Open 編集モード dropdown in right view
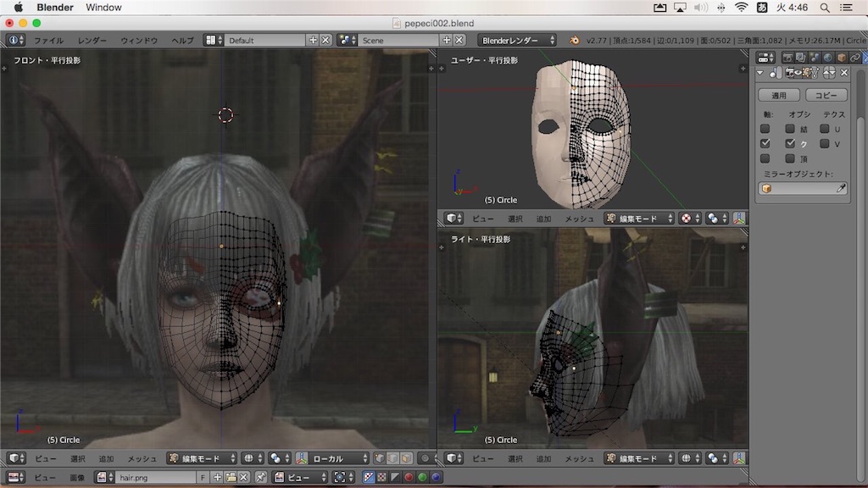Viewport: 868px width, 488px height. pyautogui.click(x=639, y=458)
